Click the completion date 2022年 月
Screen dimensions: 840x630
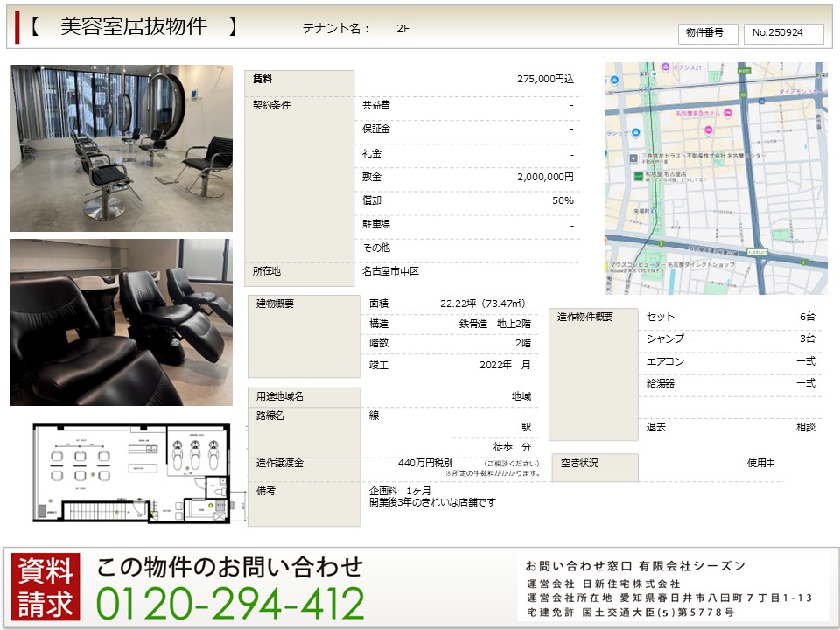point(505,365)
